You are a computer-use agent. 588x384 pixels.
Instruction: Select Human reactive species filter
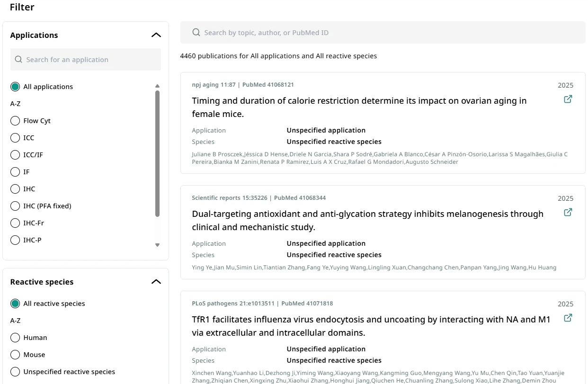click(x=15, y=338)
